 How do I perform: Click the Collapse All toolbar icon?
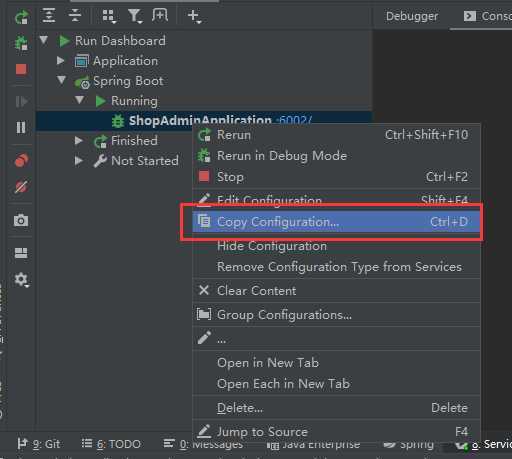click(75, 15)
